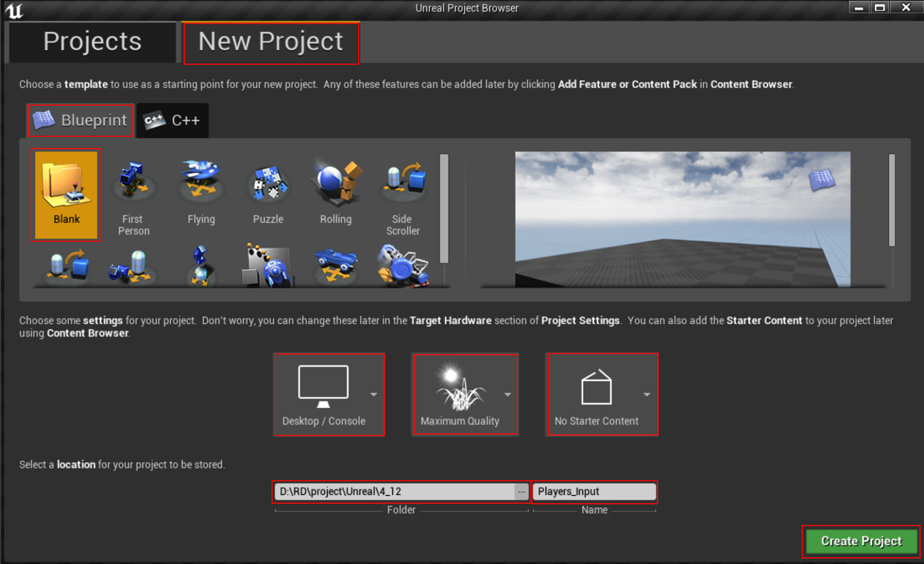This screenshot has height=564, width=924.
Task: Switch to the Projects tab
Action: pos(92,42)
